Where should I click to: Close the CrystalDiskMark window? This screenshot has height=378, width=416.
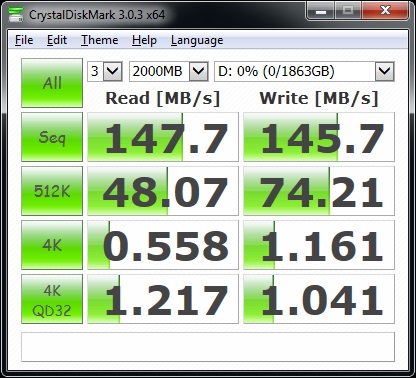385,11
